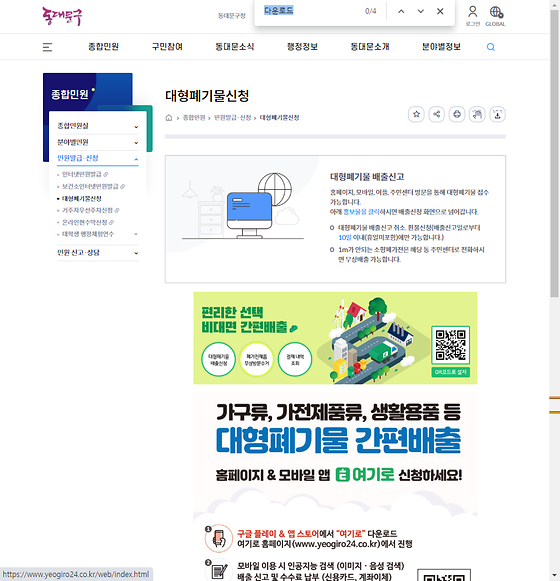Click 민원발급·신청 in the breadcrumb
The width and height of the screenshot is (560, 581).
[232, 118]
